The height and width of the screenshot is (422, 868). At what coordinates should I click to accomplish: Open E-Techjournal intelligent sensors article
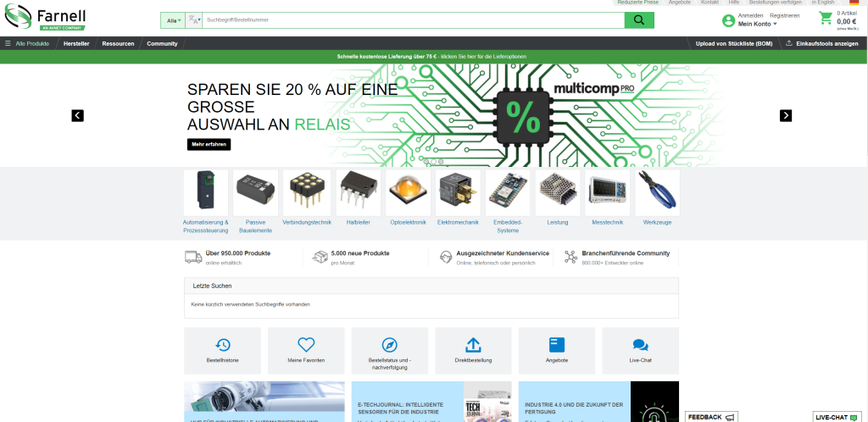tap(401, 408)
